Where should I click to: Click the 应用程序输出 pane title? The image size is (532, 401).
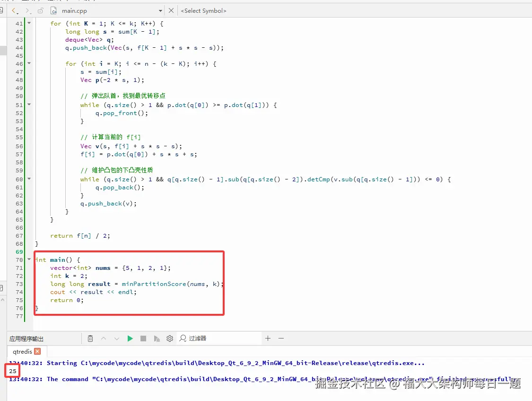[x=26, y=339]
